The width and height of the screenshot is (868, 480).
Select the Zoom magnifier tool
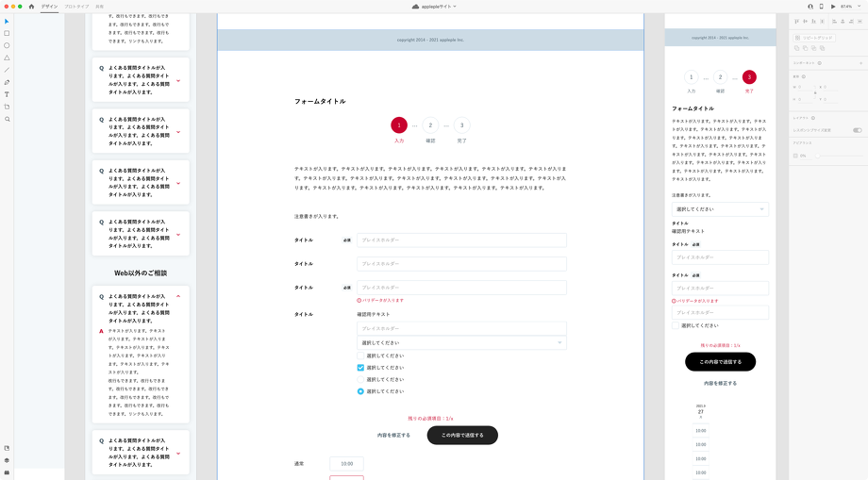(x=7, y=119)
